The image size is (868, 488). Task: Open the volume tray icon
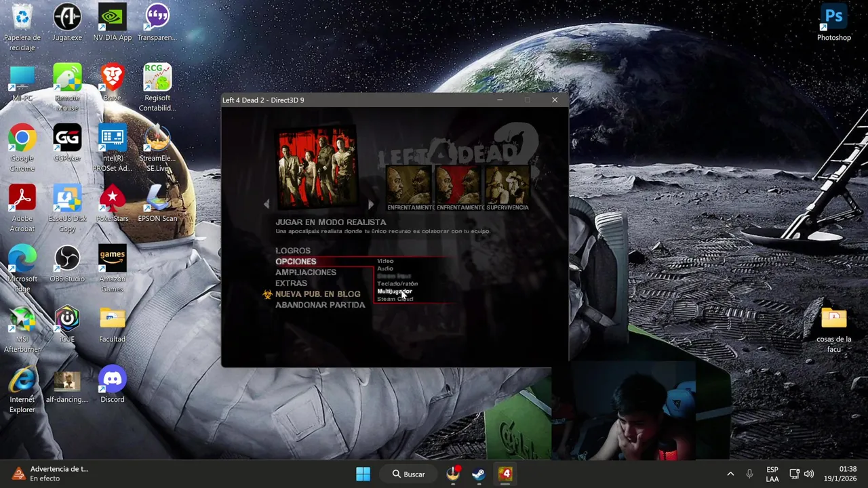point(809,474)
